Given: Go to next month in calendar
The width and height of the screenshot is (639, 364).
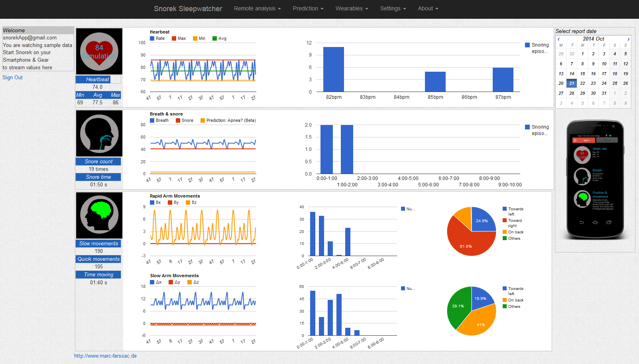Looking at the screenshot, I should (628, 39).
